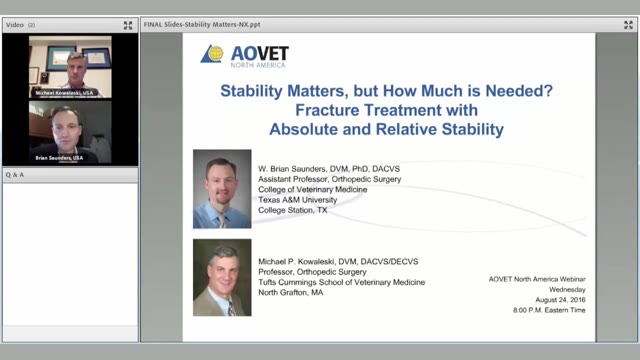Screen dimensions: 640x360
Task: Click the 'Wednesday' text on slide
Action: [567, 289]
